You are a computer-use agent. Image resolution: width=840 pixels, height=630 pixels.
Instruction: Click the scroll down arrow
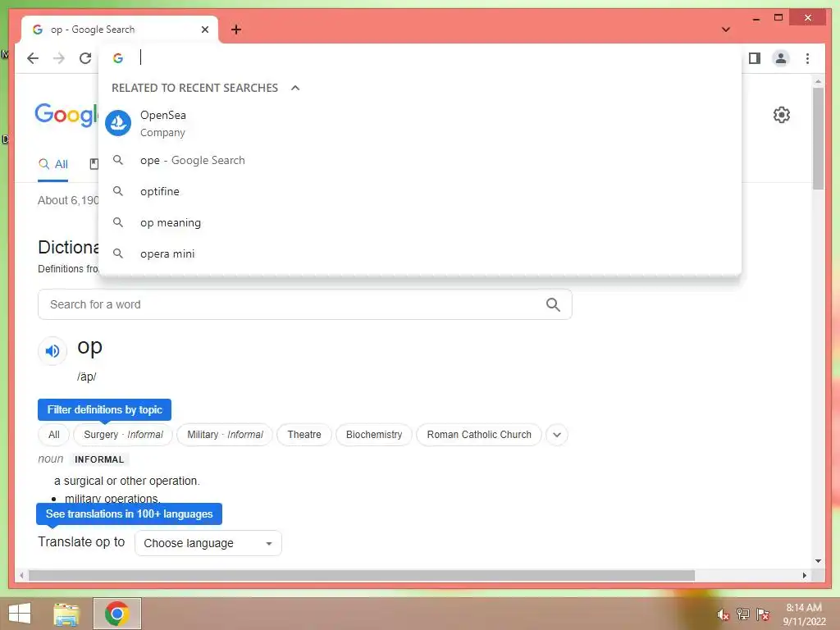pos(818,561)
